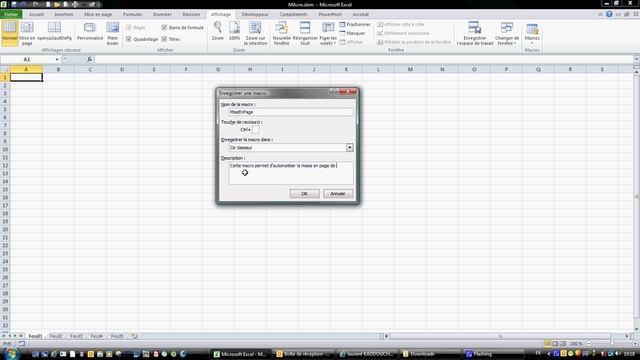Expand the Name Box dropdown arrow
The image size is (640, 360).
point(57,60)
